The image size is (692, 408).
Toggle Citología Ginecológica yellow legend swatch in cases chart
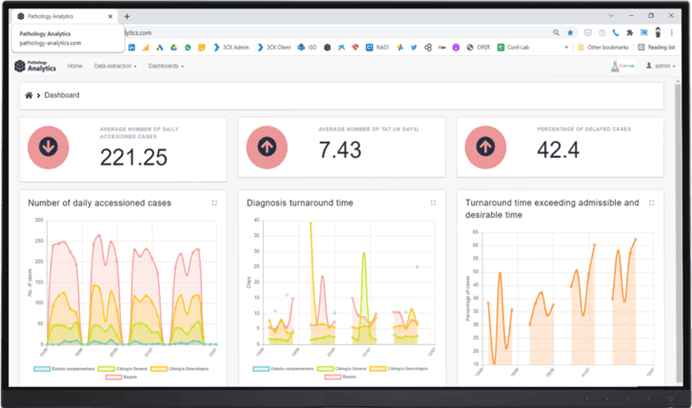click(x=158, y=369)
